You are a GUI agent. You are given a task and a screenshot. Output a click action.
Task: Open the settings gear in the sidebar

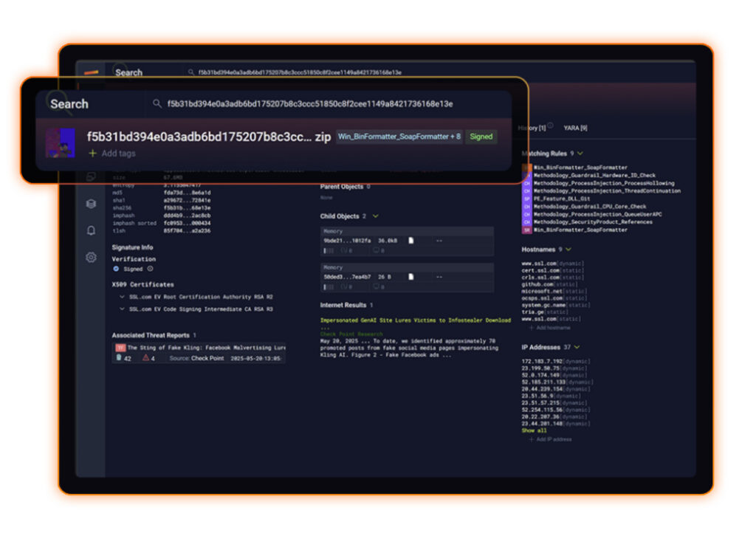pyautogui.click(x=91, y=258)
